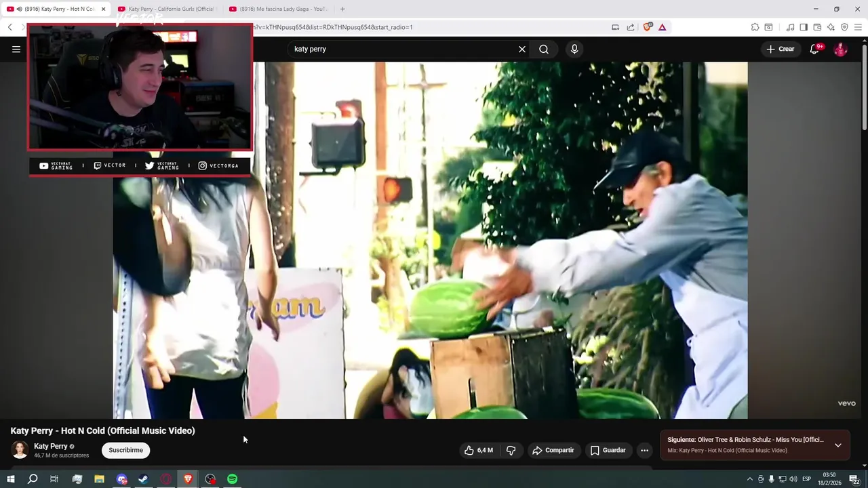
Task: Open the ESP language selector
Action: coord(807,479)
